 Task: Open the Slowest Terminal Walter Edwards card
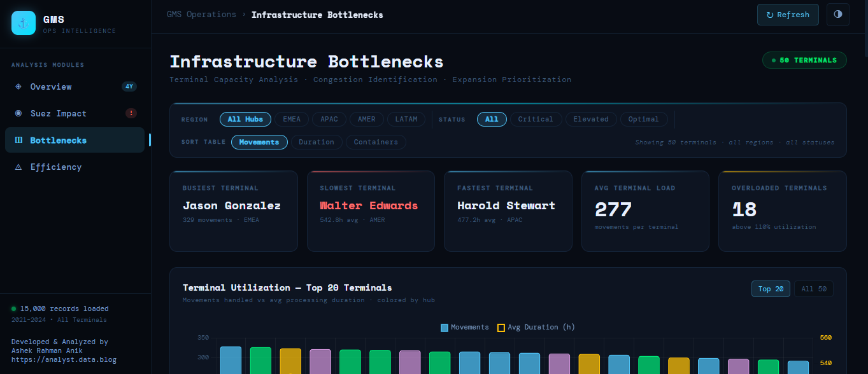tap(371, 211)
